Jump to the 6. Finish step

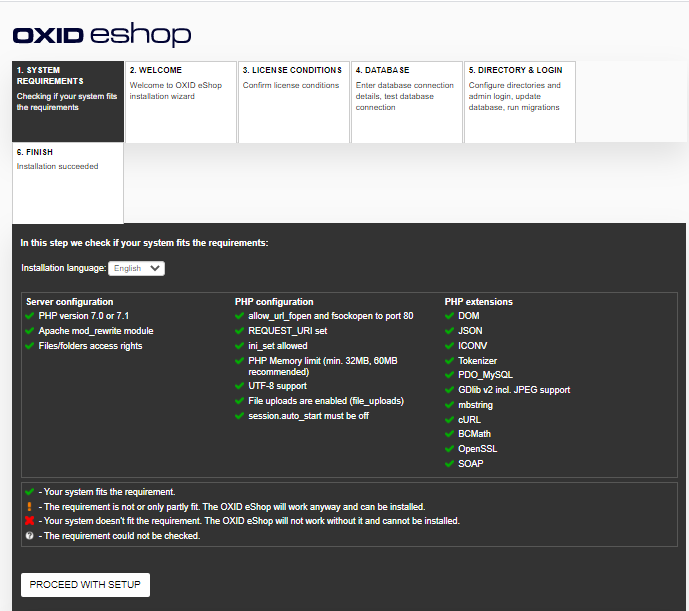pyautogui.click(x=68, y=182)
